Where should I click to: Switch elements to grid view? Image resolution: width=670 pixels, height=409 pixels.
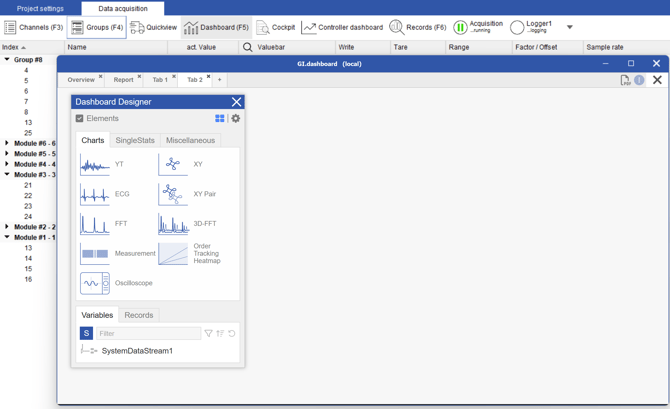[x=220, y=118]
